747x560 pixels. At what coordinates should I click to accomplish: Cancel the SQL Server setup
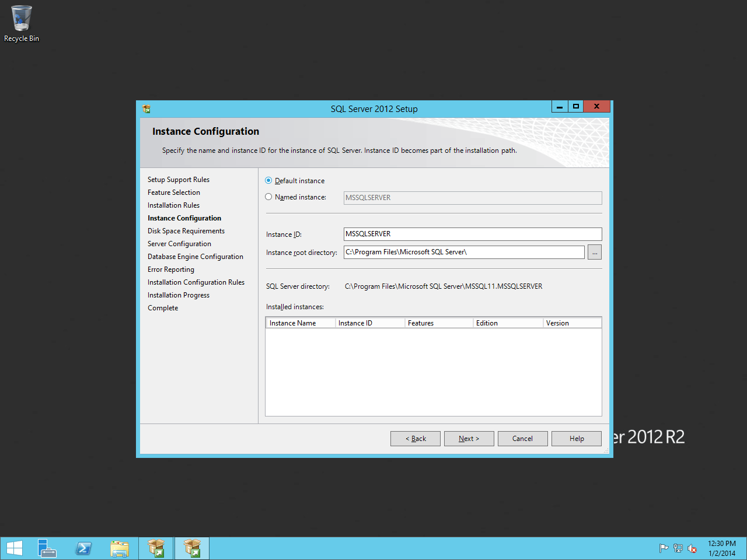[523, 439]
